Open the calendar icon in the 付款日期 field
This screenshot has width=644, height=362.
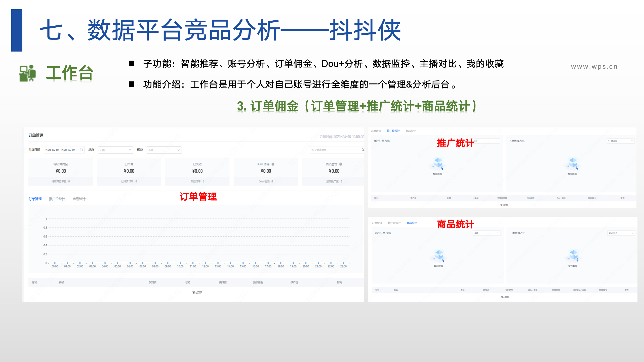(81, 150)
